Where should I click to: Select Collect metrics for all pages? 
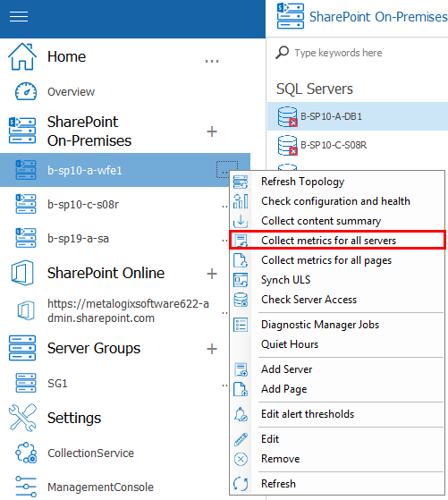(x=337, y=260)
